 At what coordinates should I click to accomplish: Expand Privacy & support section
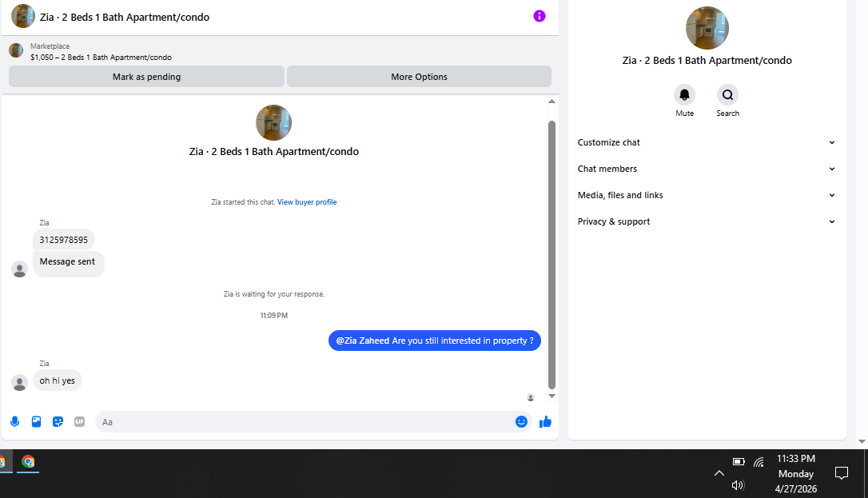click(707, 221)
